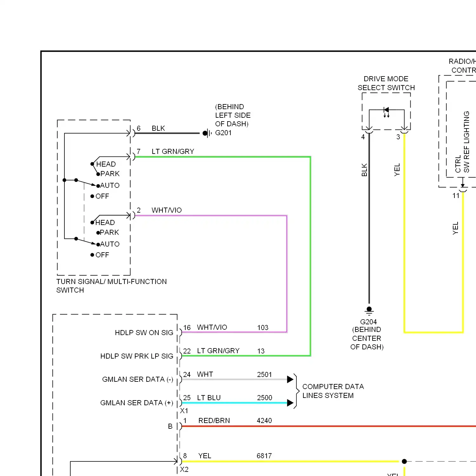The image size is (476, 476).
Task: Click the BLK label at pin 6
Action: click(158, 129)
